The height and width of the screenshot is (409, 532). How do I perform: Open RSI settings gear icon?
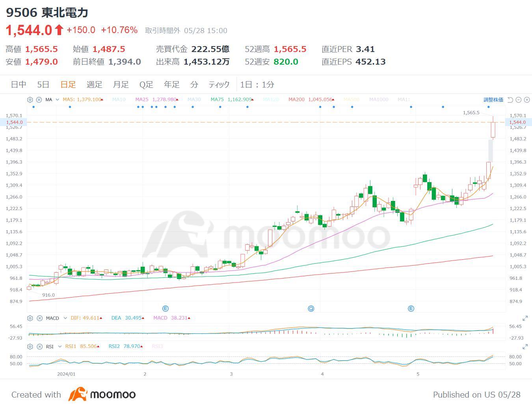pos(30,346)
